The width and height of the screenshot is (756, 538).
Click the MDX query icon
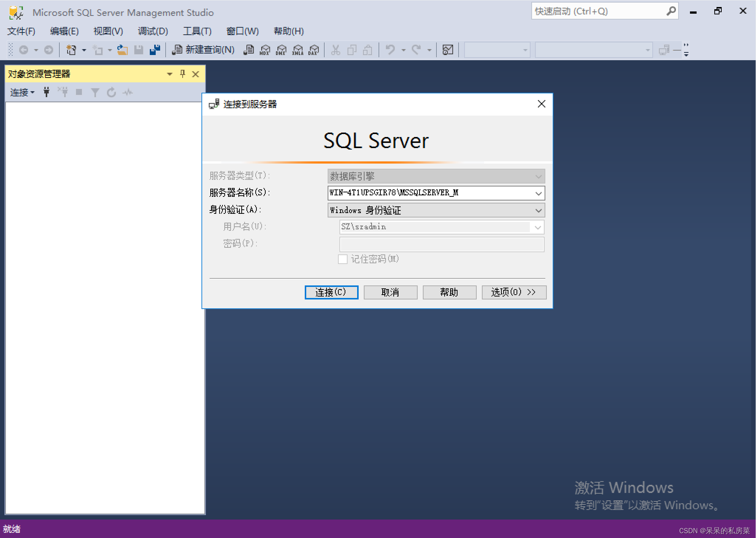pyautogui.click(x=265, y=50)
